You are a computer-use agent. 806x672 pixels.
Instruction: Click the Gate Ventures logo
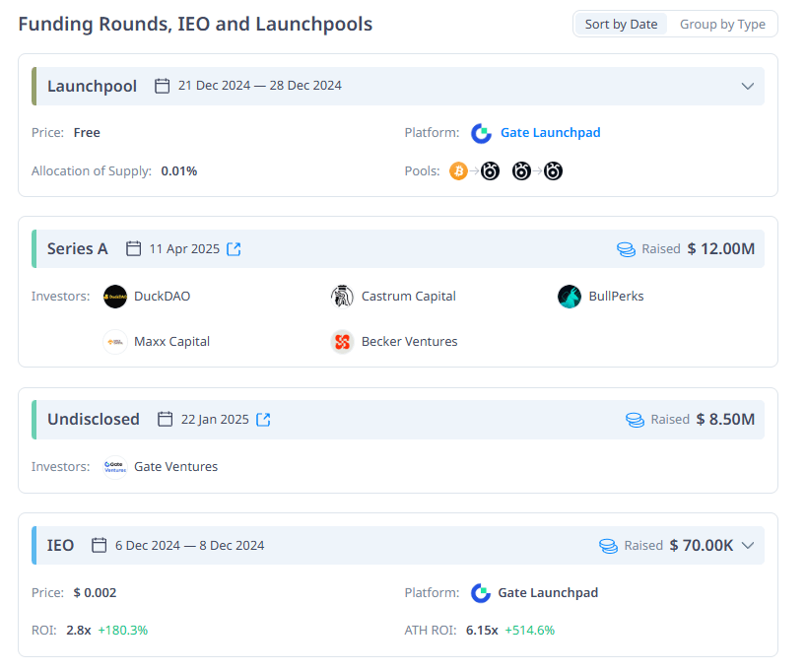115,467
